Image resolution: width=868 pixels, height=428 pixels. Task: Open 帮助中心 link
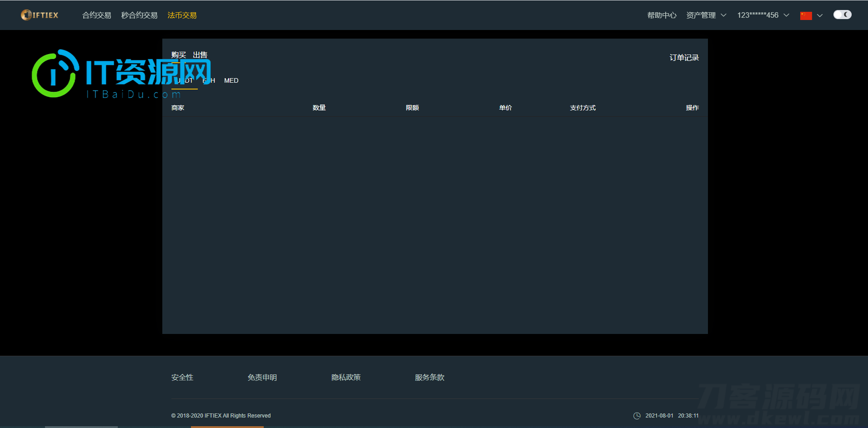tap(662, 15)
